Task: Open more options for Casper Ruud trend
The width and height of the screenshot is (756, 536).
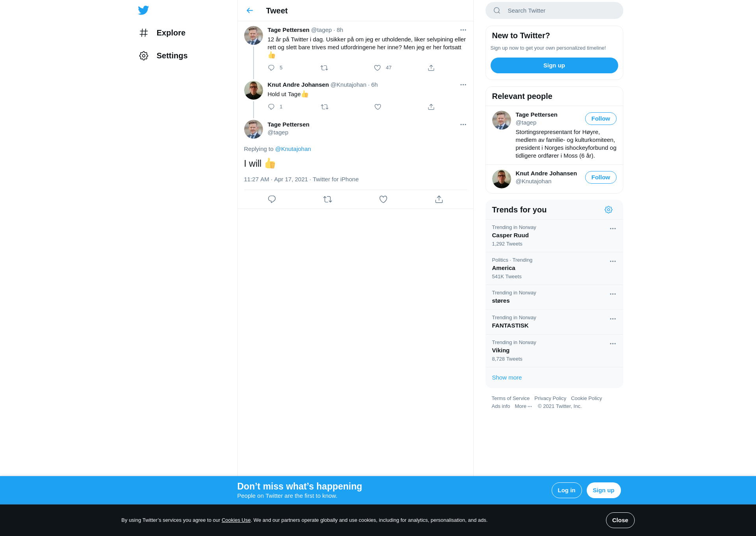Action: point(613,229)
